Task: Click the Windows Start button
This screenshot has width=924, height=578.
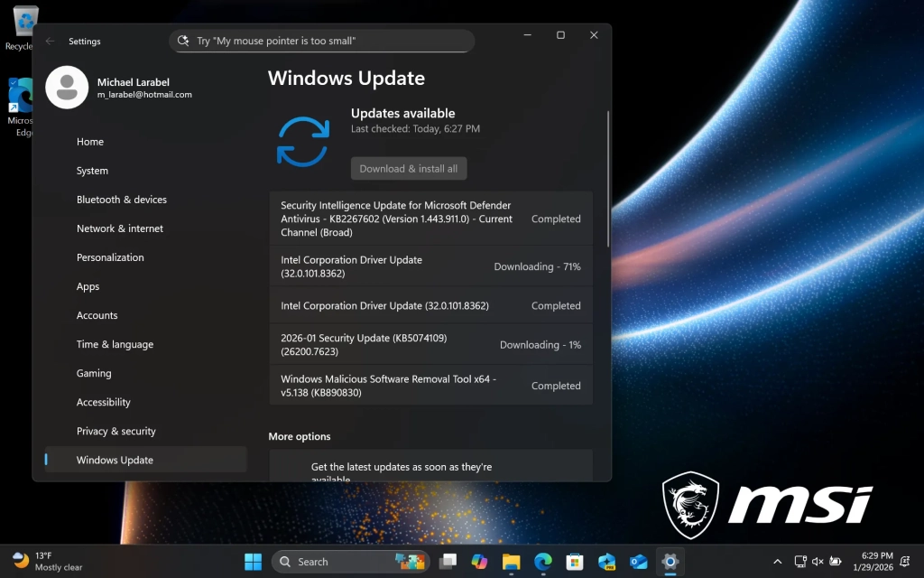Action: tap(254, 561)
